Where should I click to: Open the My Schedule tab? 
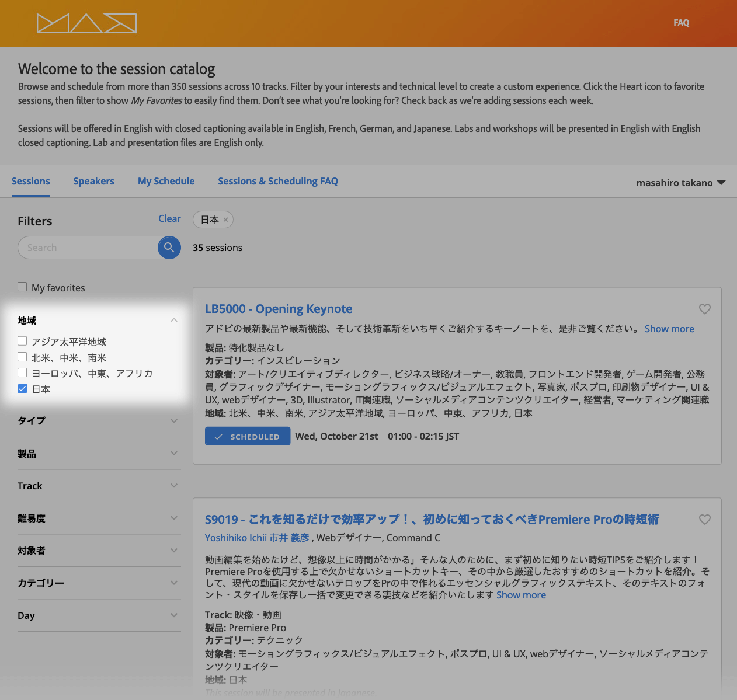click(166, 181)
